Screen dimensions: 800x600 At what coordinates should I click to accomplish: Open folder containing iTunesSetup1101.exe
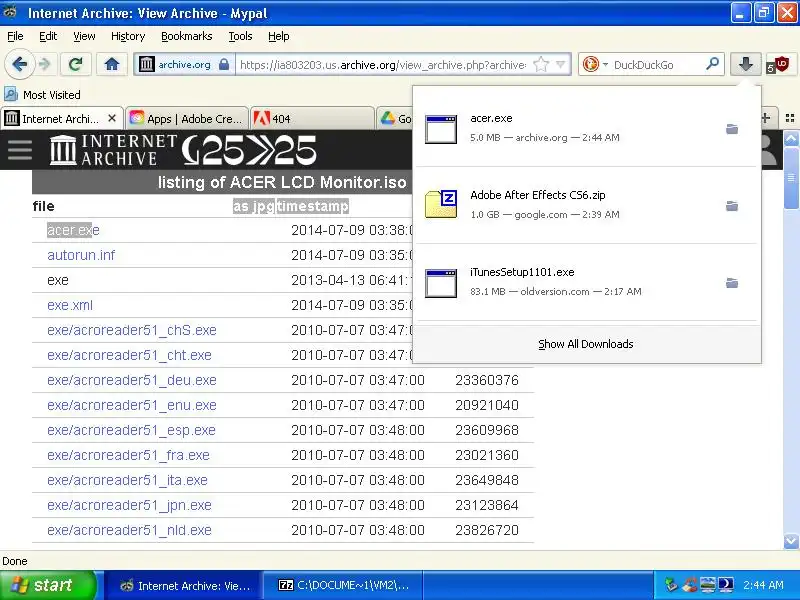(x=732, y=283)
